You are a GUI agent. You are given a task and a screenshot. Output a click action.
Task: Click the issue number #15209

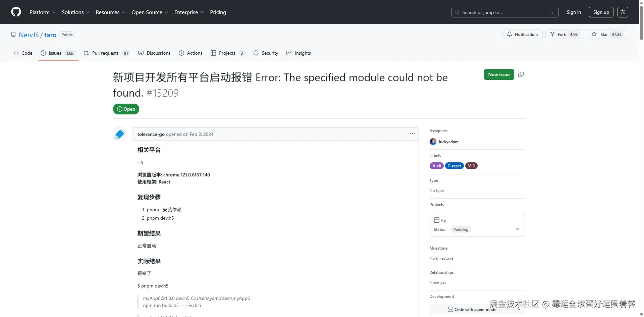[163, 93]
